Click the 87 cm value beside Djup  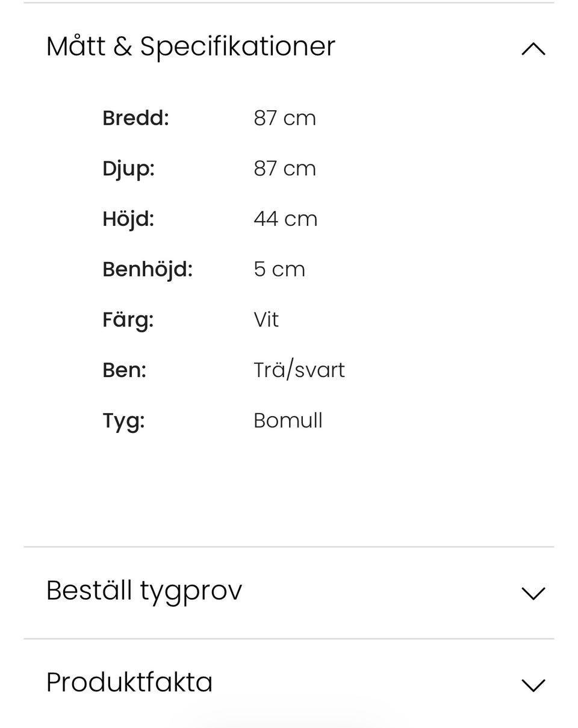coord(285,169)
